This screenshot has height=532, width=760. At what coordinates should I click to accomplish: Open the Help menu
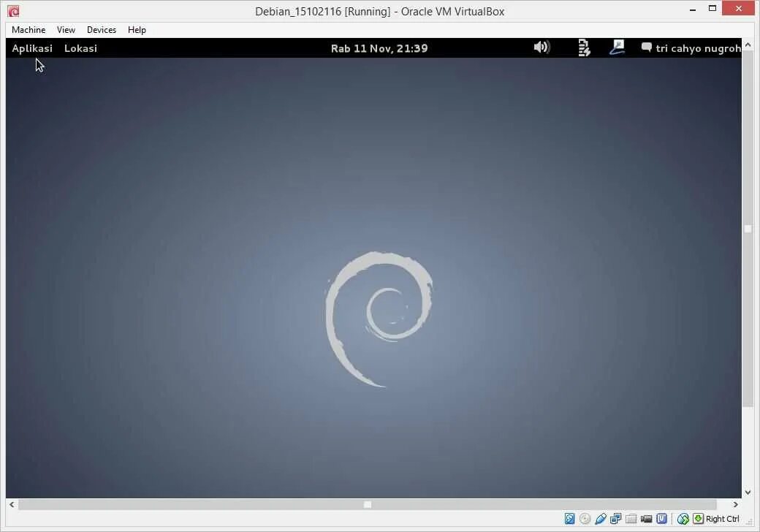[x=137, y=29]
